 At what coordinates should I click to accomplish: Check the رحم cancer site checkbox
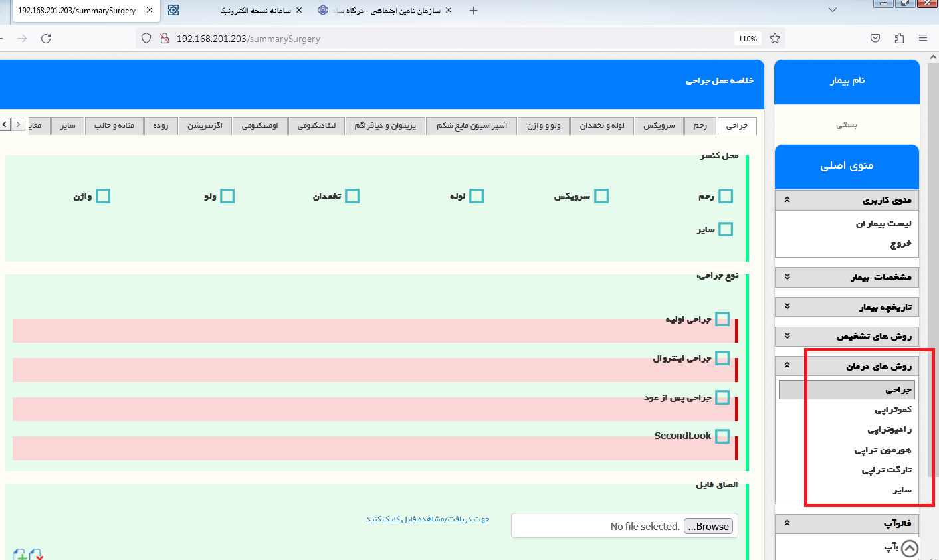coord(726,196)
